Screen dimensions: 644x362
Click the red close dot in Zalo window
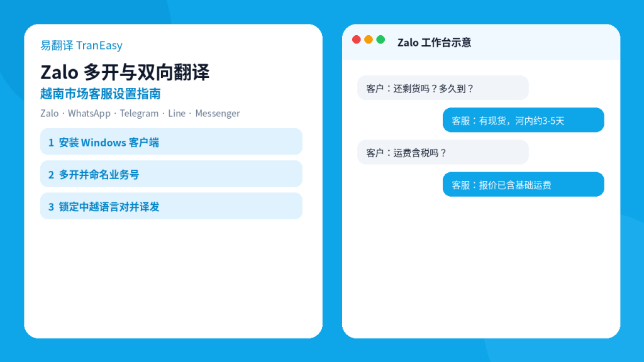[x=357, y=40]
